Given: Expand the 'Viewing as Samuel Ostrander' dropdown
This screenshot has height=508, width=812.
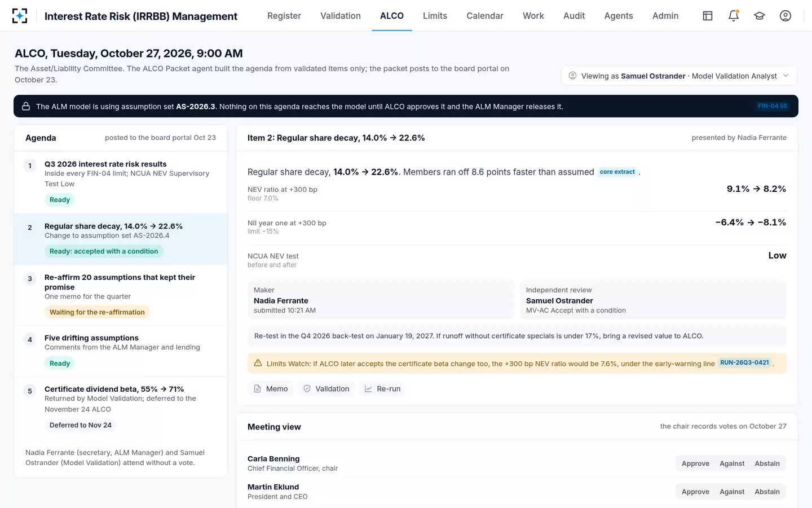Looking at the screenshot, I should pyautogui.click(x=679, y=76).
